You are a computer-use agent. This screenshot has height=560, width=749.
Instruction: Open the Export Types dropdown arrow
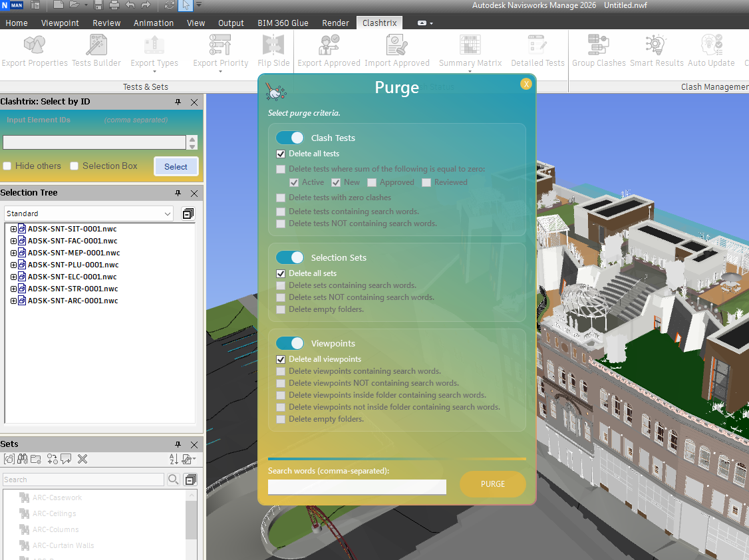tap(154, 71)
